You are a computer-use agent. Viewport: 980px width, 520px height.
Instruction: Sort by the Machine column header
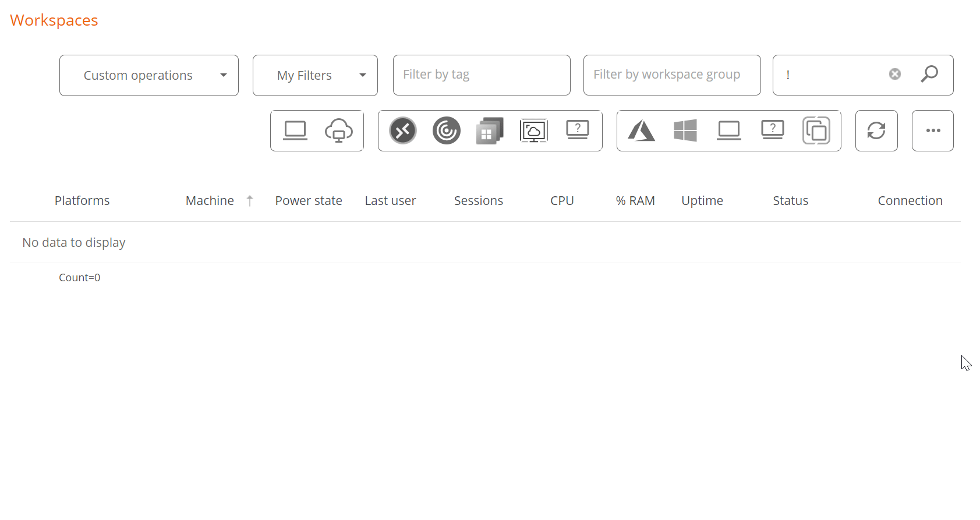[210, 200]
